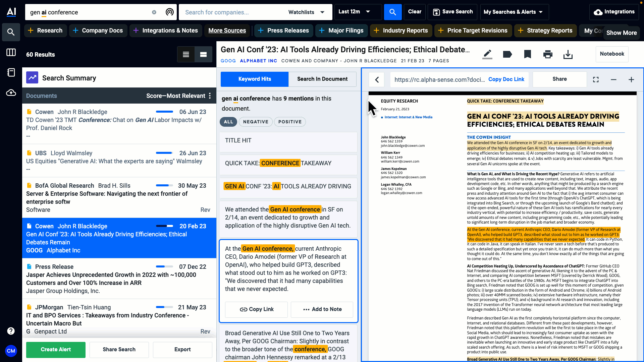Bookmark the current document

528,54
